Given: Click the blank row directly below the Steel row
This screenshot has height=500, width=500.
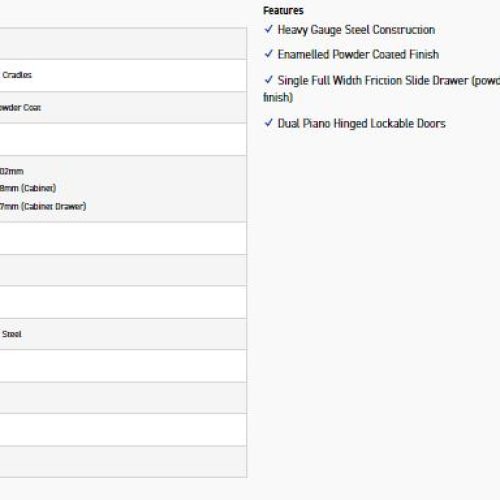Looking at the screenshot, I should click(x=123, y=366).
